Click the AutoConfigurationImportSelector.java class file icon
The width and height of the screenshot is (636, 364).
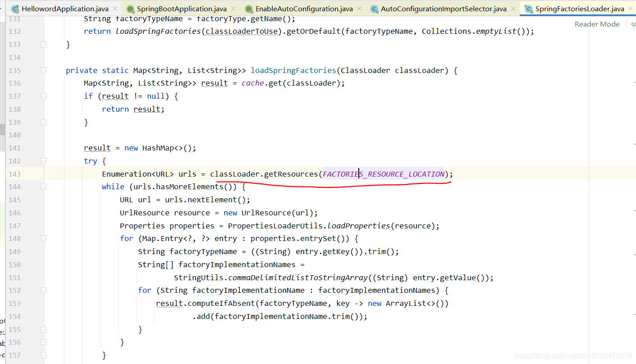click(x=374, y=9)
